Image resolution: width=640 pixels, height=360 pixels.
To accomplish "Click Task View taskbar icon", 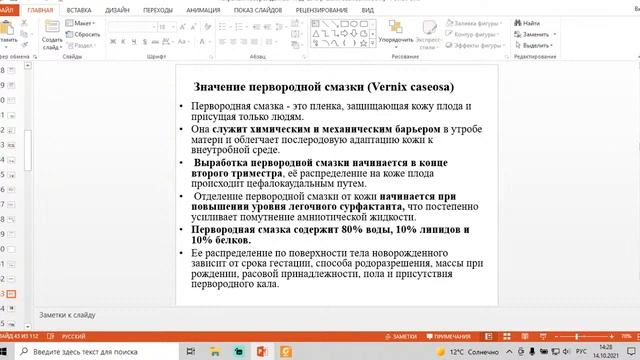I will coord(191,351).
